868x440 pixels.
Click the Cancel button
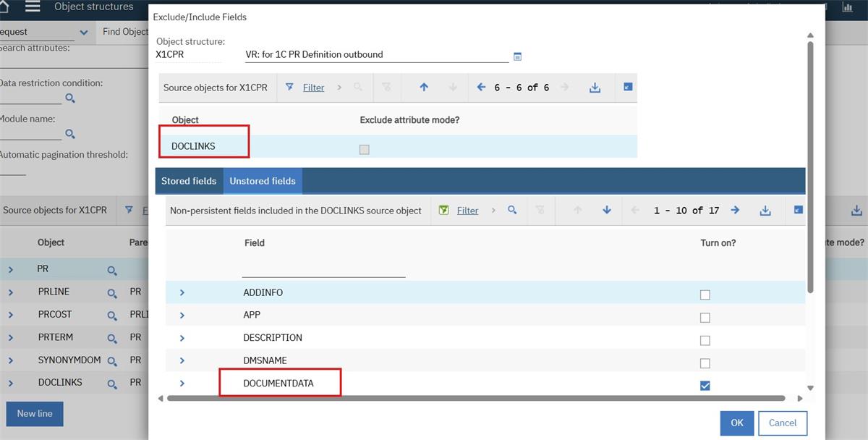[x=783, y=423]
